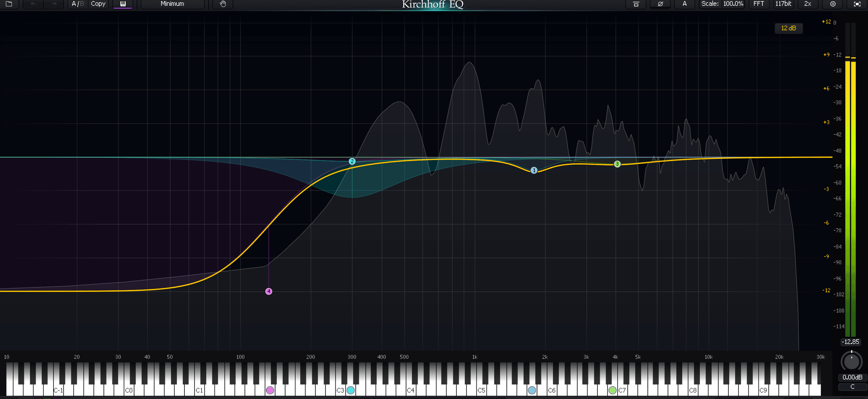Image resolution: width=868 pixels, height=399 pixels.
Task: Click the C1 piano key
Action: [199, 390]
